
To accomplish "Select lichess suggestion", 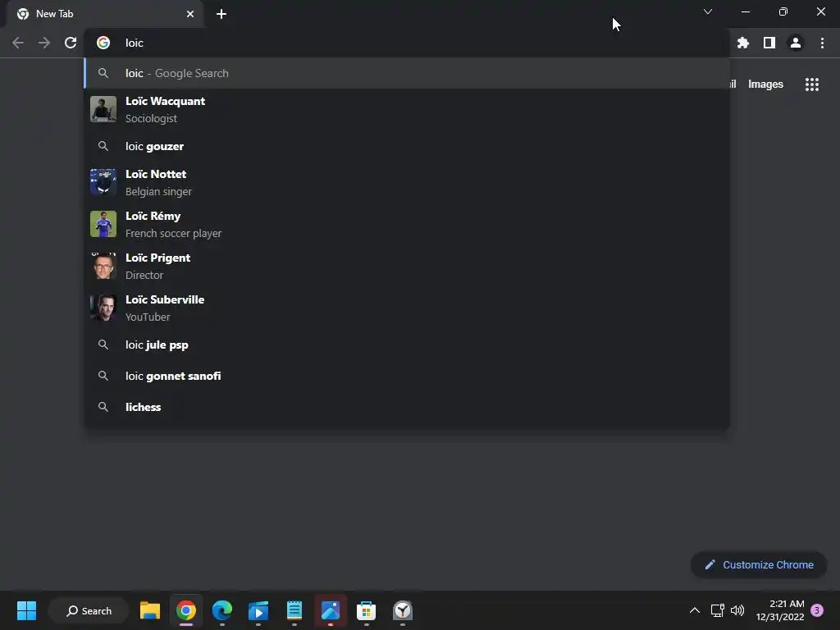I will coord(407,407).
